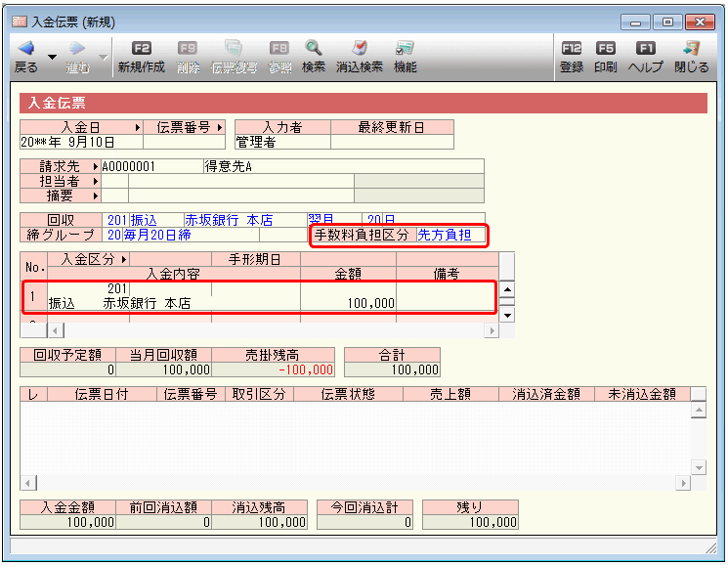
Task: Expand the 請求先 lookup arrow
Action: [96, 166]
